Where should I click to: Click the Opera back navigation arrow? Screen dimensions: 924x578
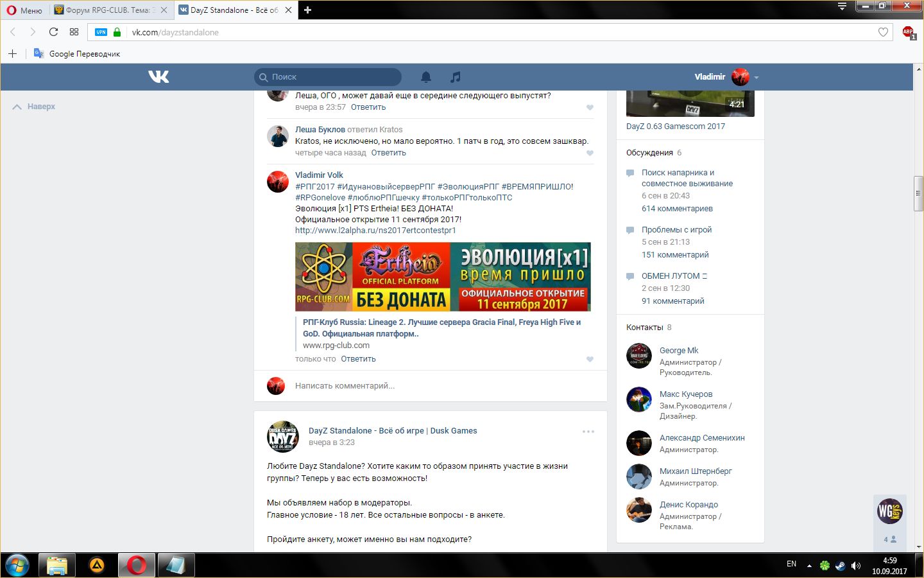tap(12, 32)
